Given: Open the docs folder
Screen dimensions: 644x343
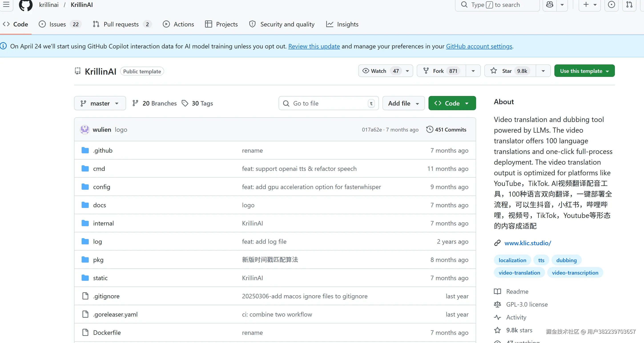Looking at the screenshot, I should tap(99, 205).
